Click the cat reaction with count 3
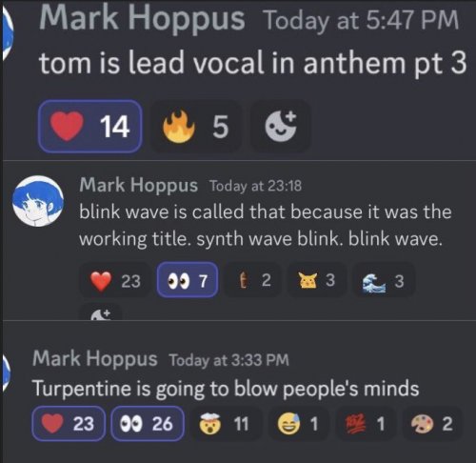Image resolution: width=476 pixels, height=463 pixels. point(317,280)
